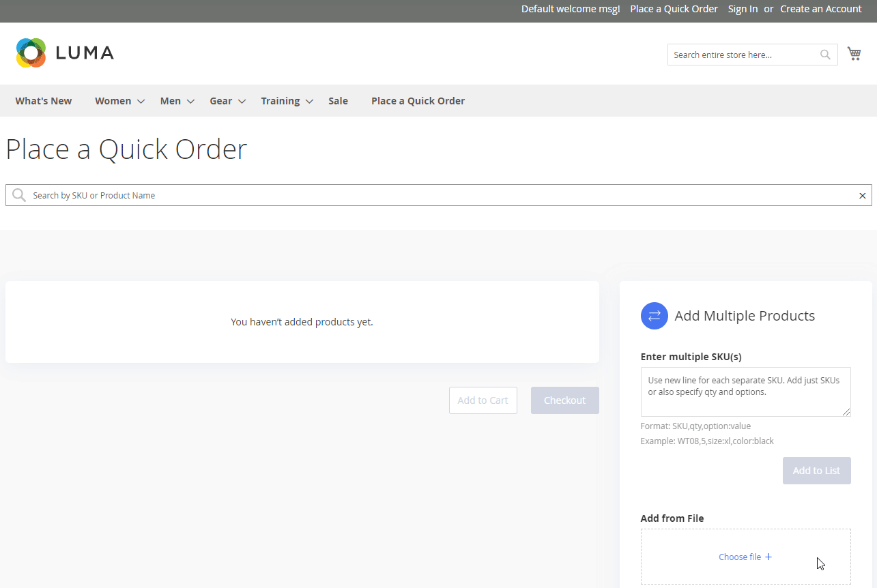877x588 pixels.
Task: Click into the Enter multiple SKU(s) textarea
Action: [x=745, y=392]
